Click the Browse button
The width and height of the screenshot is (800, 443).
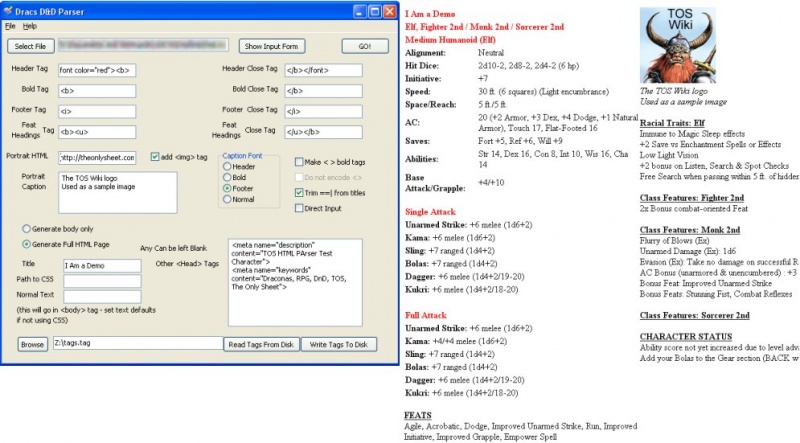tap(32, 344)
